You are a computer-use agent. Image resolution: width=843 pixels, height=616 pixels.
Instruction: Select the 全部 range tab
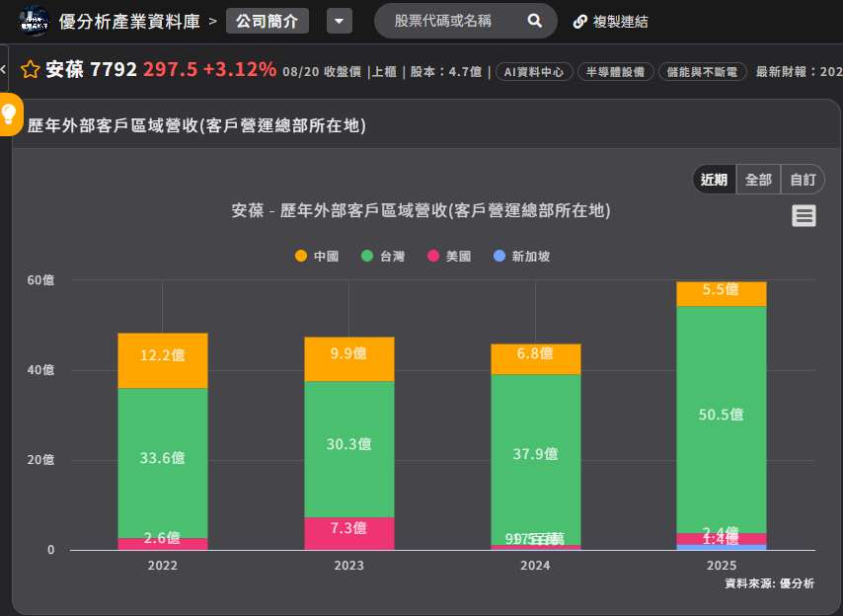click(x=758, y=180)
